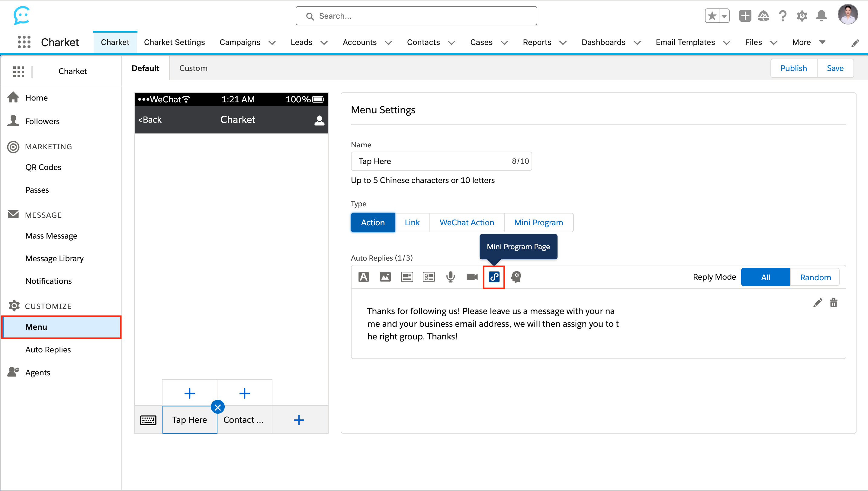
Task: Click the menu Name input field
Action: (x=441, y=161)
